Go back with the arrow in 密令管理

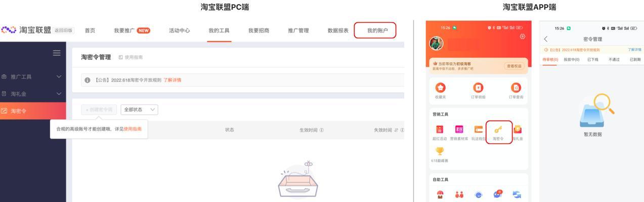546,39
